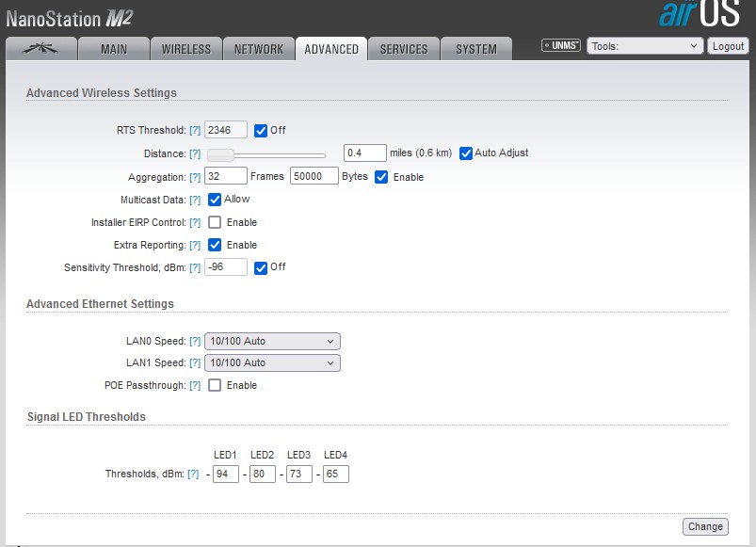The height and width of the screenshot is (547, 756).
Task: Click the Advanced Wireless Settings heading
Action: 102,92
